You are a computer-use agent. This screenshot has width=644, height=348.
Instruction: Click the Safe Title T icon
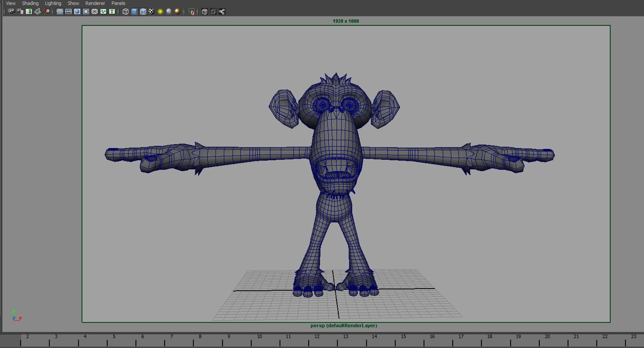coord(112,12)
